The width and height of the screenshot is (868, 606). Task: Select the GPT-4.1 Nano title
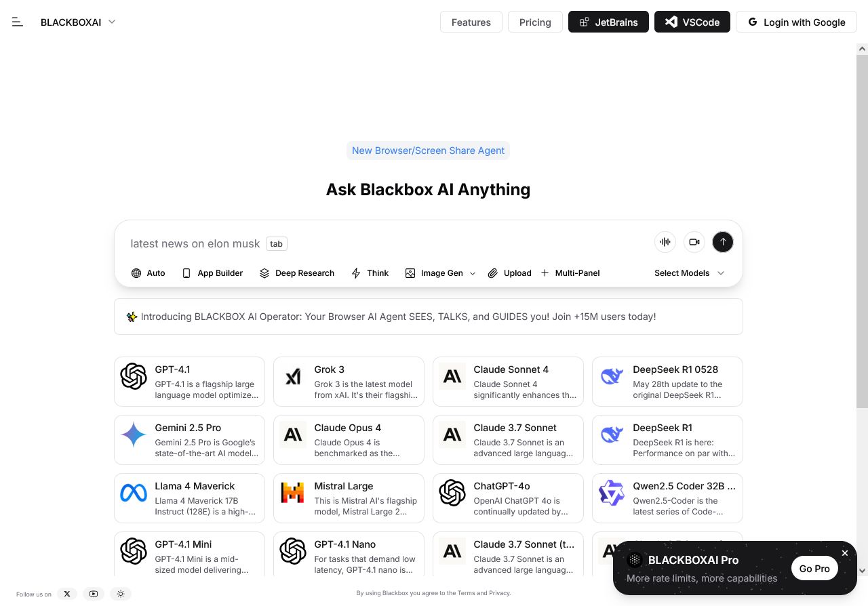(344, 544)
